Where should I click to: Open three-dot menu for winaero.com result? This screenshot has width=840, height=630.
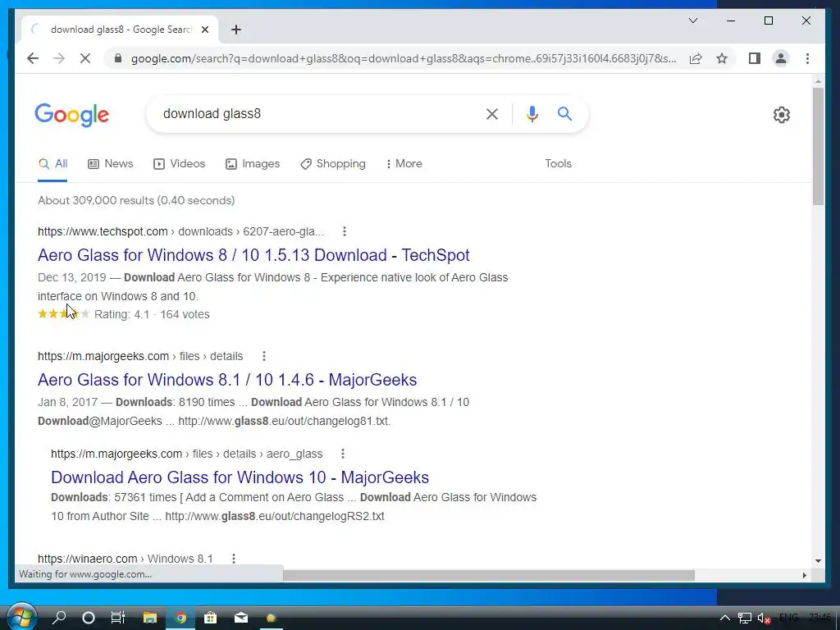pos(234,559)
